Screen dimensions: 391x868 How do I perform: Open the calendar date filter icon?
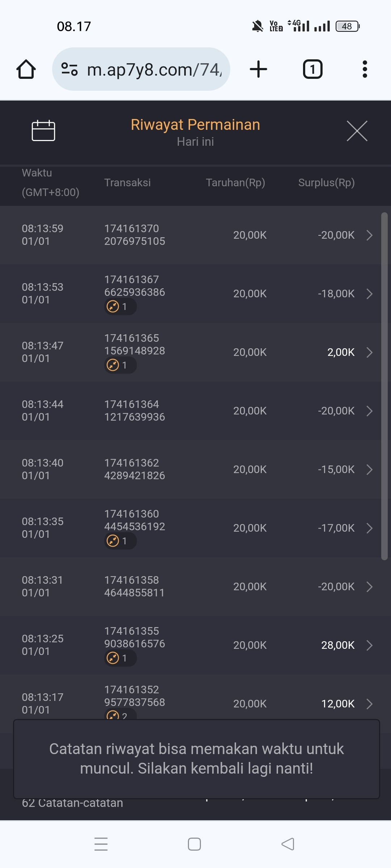(43, 130)
